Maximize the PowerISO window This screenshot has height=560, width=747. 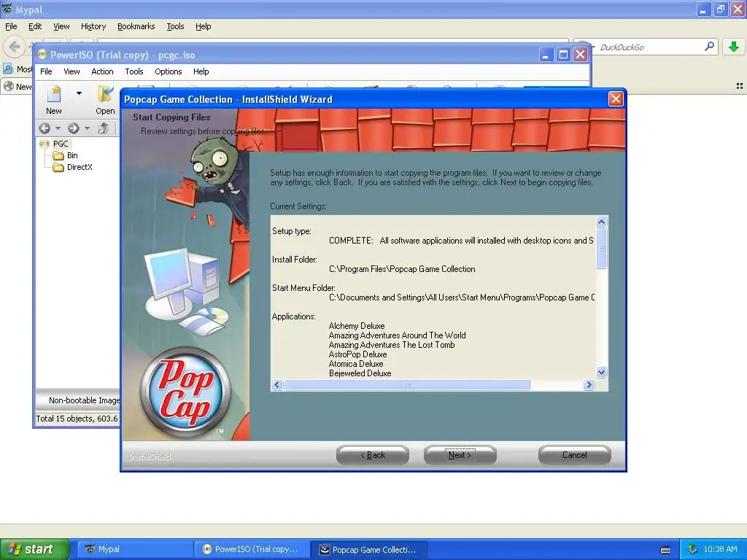click(x=563, y=55)
